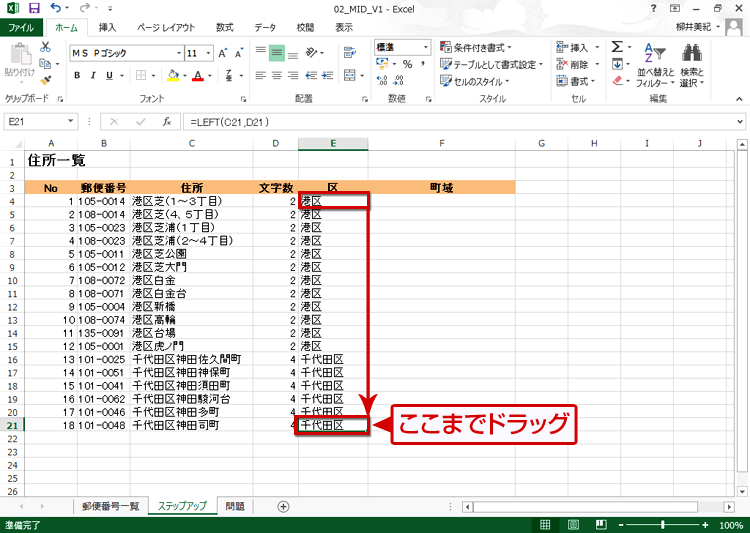Click the AutoSum sigma icon
This screenshot has width=750, height=533.
(x=617, y=46)
